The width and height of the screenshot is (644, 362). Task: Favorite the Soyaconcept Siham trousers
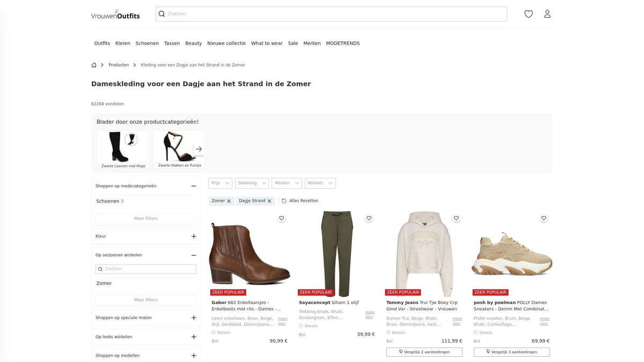[x=369, y=218]
